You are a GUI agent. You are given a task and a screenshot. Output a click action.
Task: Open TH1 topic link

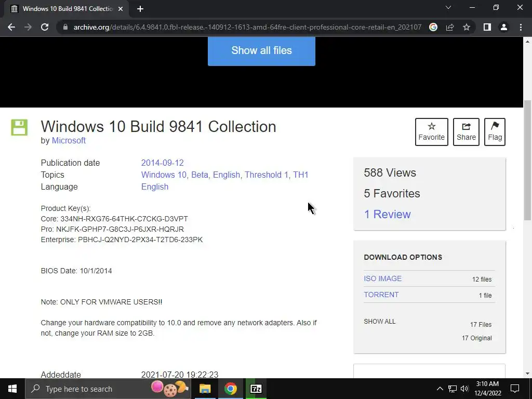(301, 175)
